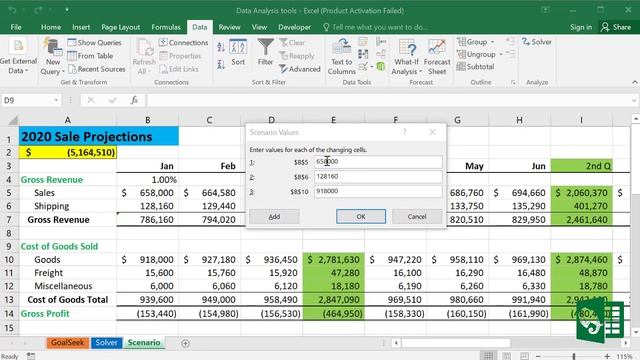Click Tell me what you want search
Screen dimensions: 640x360
pos(375,27)
